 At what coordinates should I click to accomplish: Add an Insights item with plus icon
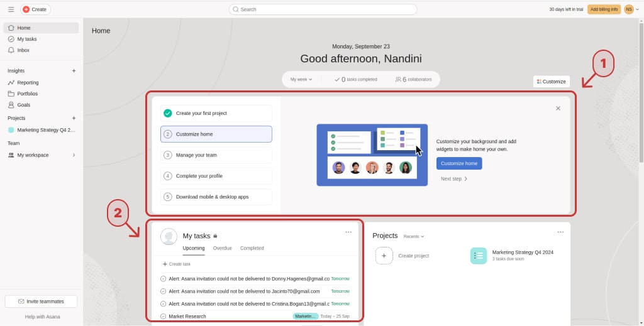click(74, 71)
